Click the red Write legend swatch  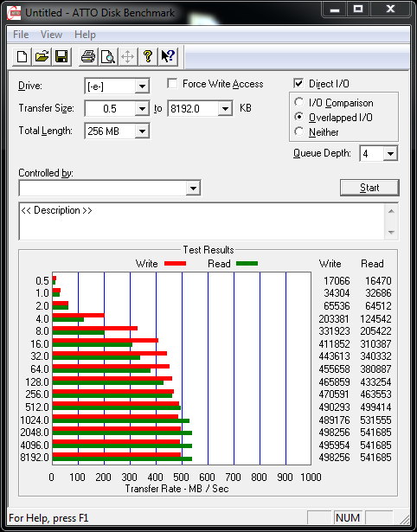click(175, 264)
